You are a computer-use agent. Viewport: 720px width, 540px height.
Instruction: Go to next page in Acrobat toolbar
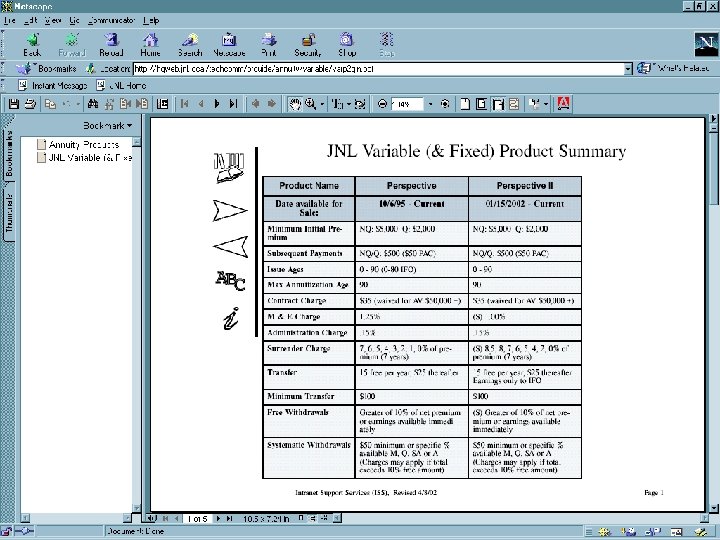[217, 104]
